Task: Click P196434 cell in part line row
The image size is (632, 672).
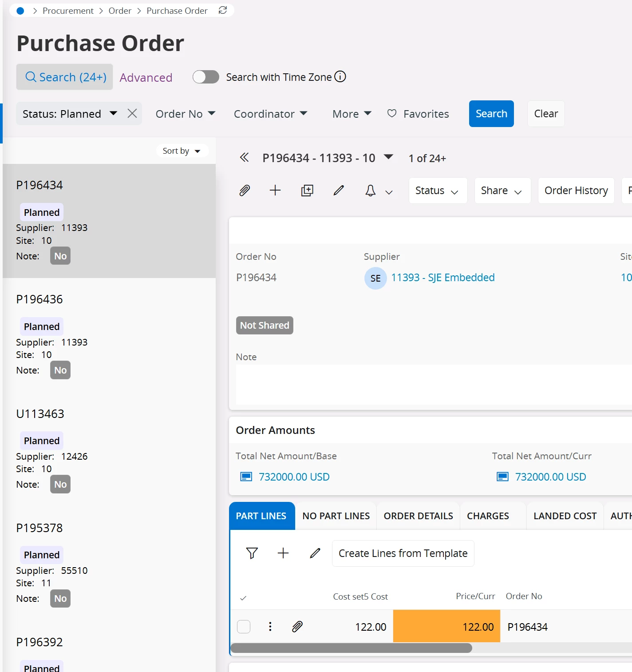Action: tap(527, 627)
